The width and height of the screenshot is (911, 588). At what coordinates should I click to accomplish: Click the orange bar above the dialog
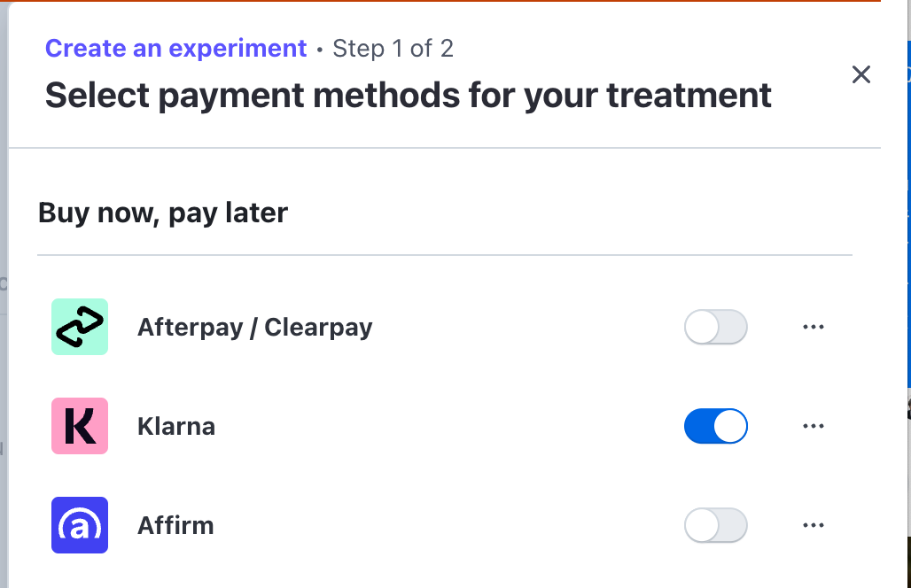click(443, 1)
